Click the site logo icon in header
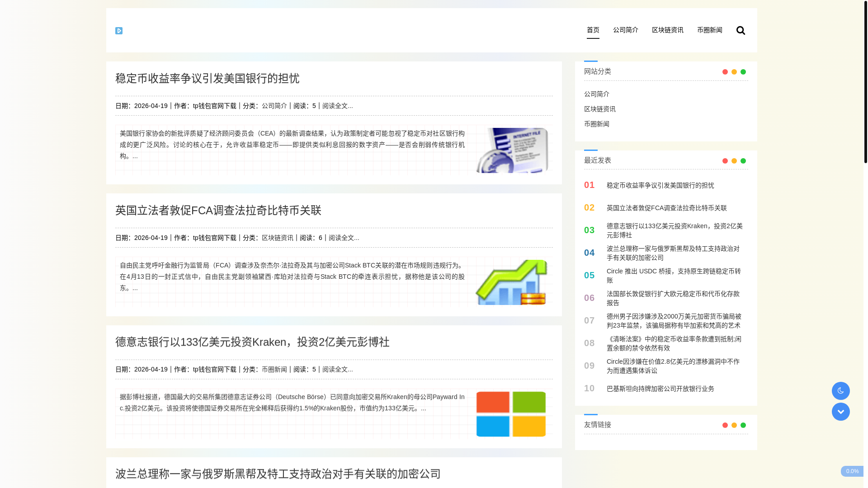This screenshot has width=868, height=488. [x=119, y=31]
